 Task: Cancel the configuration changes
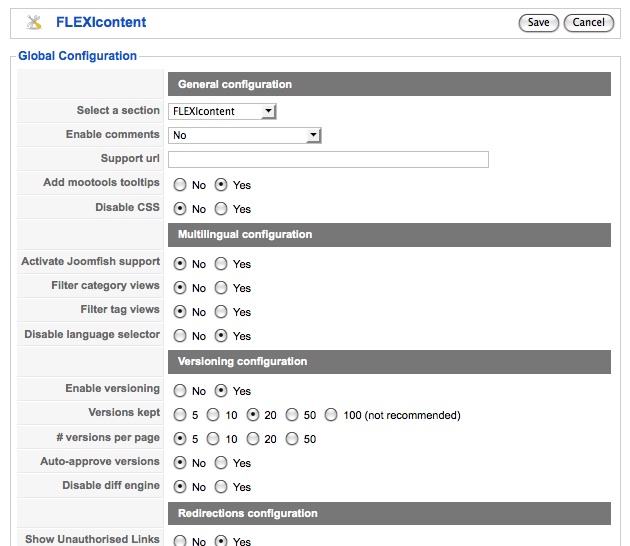[x=588, y=22]
